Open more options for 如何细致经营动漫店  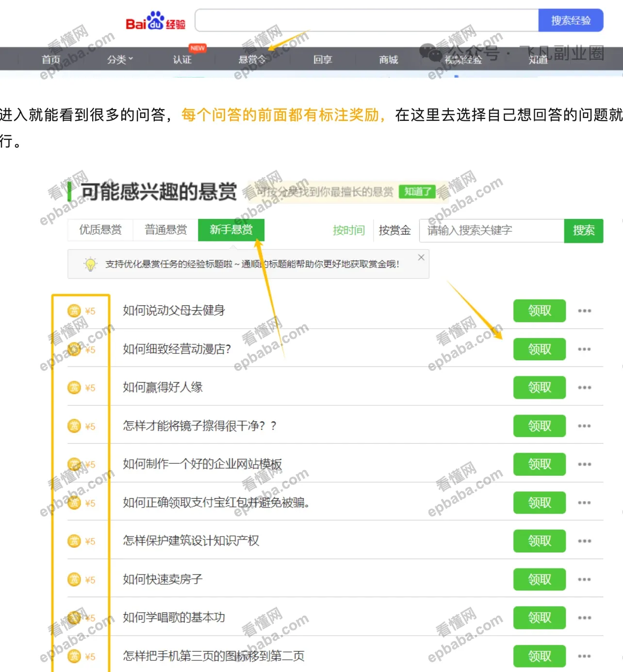pos(585,349)
